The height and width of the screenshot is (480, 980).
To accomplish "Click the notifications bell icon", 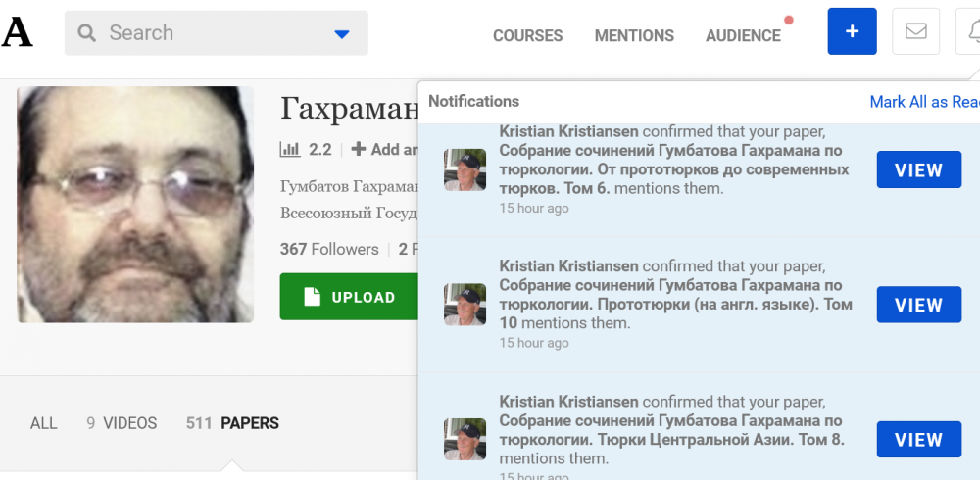I will [970, 31].
